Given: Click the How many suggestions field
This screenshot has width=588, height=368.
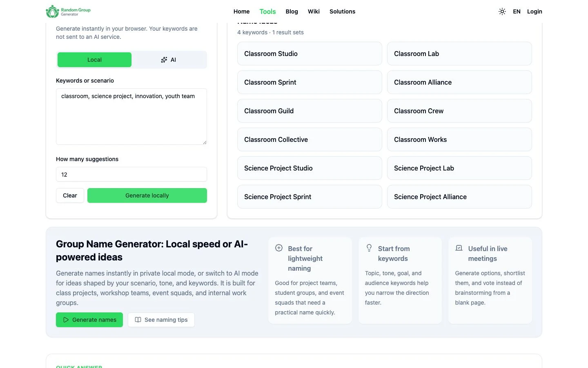Looking at the screenshot, I should coord(131,174).
